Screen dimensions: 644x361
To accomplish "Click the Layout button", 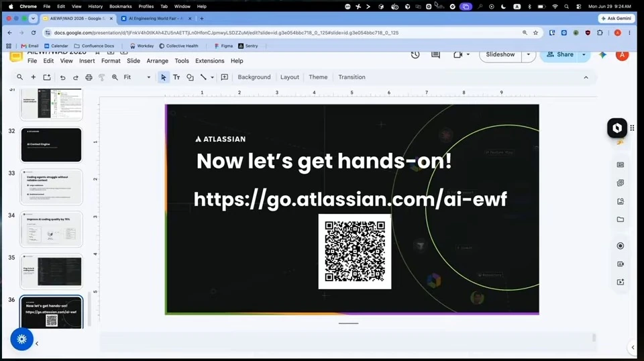I will tap(290, 77).
